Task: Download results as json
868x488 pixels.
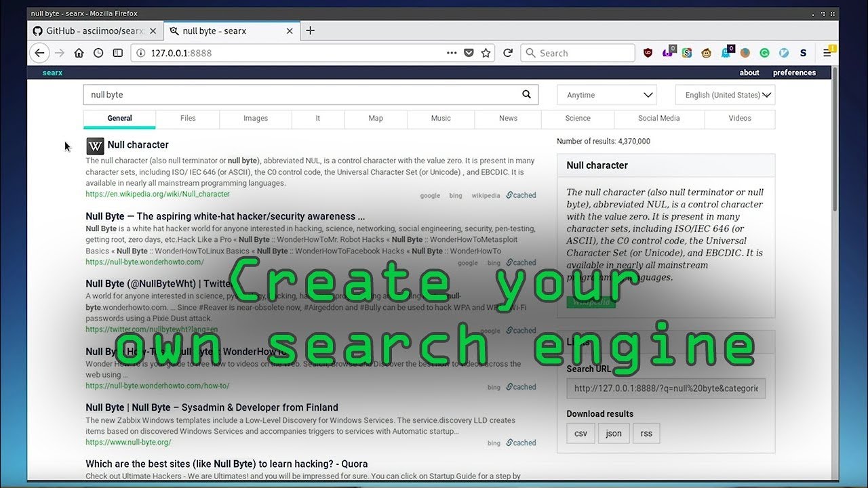Action: click(x=614, y=434)
